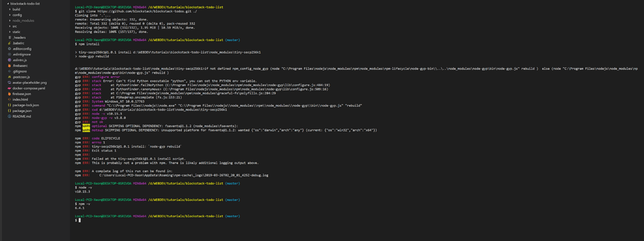The image size is (644, 241).
Task: Expand the src folder arrow
Action: pyautogui.click(x=9, y=26)
